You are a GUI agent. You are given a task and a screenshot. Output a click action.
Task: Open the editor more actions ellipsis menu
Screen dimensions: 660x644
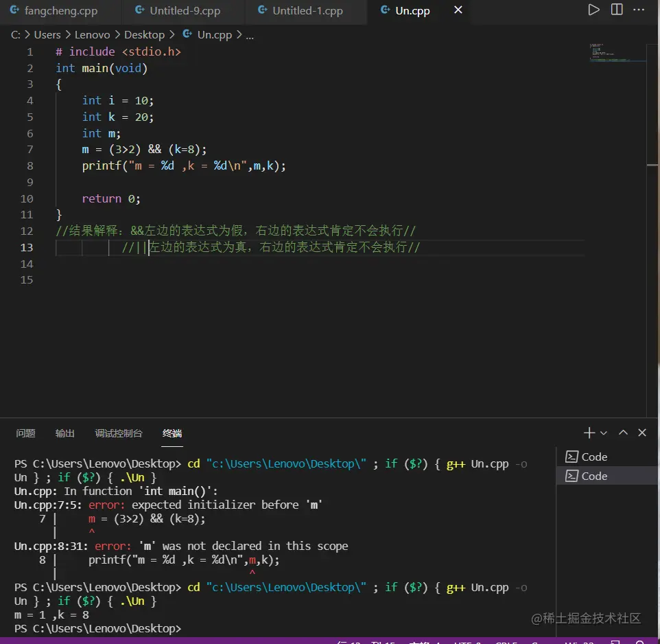639,10
